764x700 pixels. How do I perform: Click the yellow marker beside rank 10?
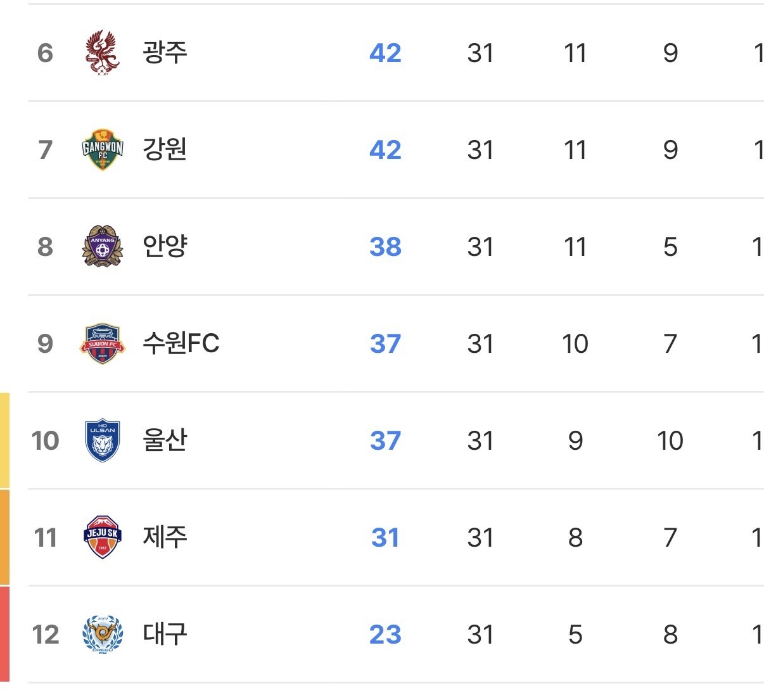click(x=4, y=440)
